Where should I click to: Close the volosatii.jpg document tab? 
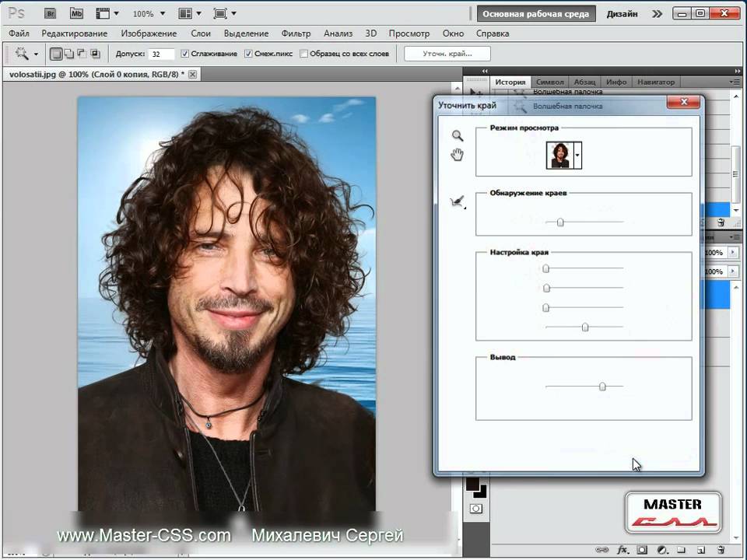192,75
